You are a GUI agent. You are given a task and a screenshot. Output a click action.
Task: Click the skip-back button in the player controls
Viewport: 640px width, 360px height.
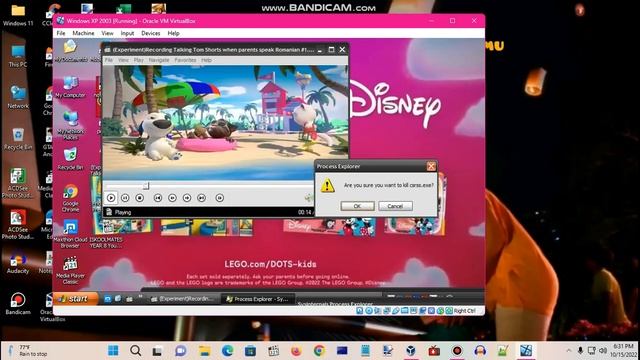click(x=158, y=198)
